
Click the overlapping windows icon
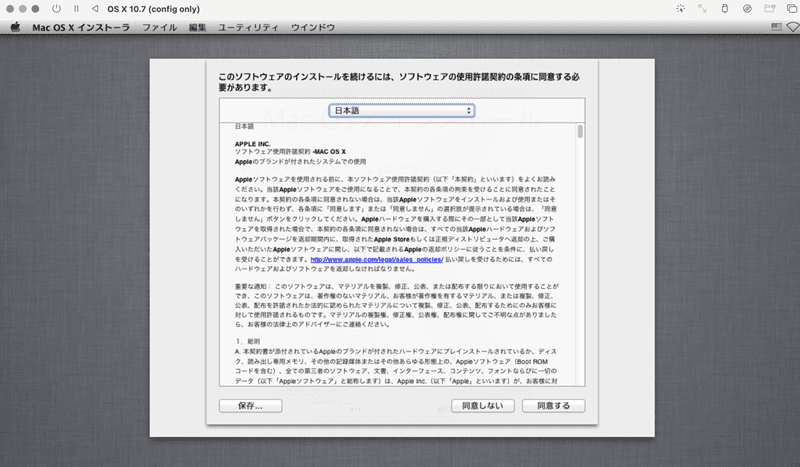[792, 9]
